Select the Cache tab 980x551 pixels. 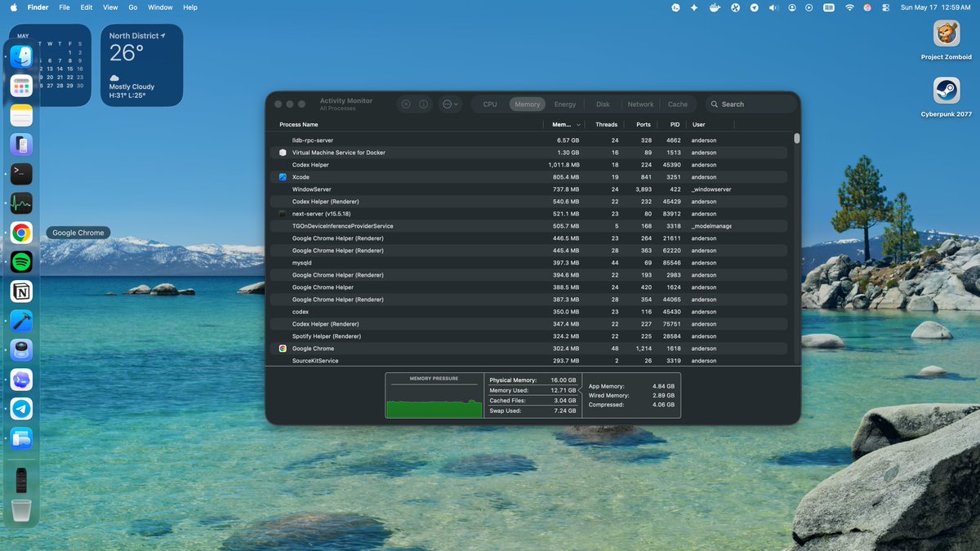coord(678,104)
